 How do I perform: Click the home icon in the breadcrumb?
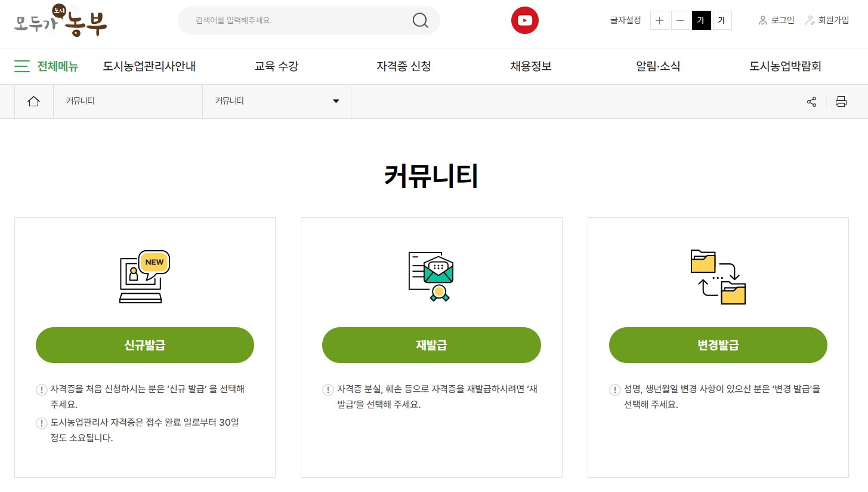coord(33,101)
